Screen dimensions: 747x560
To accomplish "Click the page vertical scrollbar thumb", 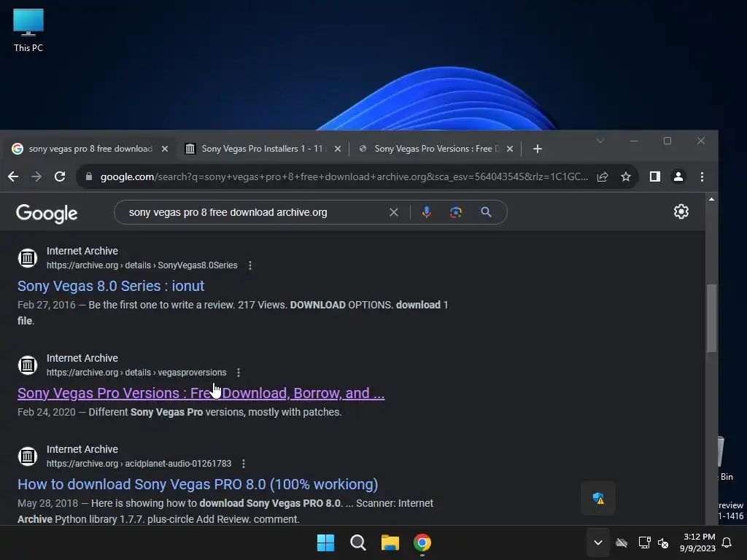I will 712,318.
